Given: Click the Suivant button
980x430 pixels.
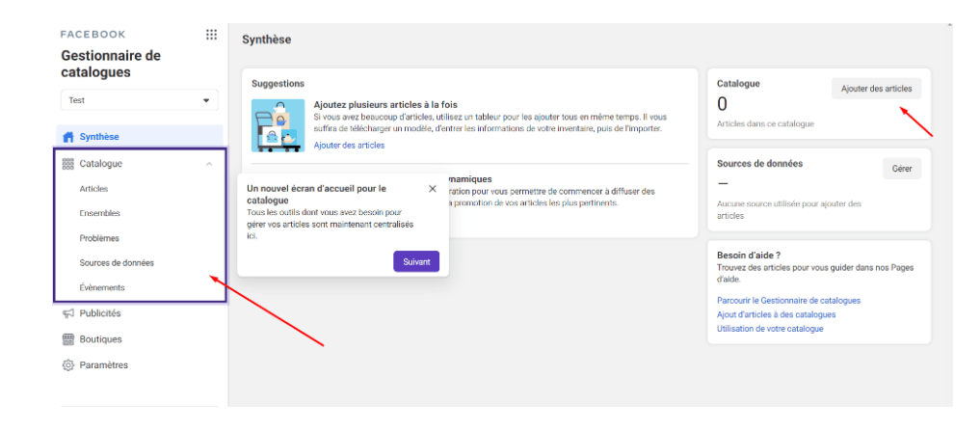Looking at the screenshot, I should [416, 261].
